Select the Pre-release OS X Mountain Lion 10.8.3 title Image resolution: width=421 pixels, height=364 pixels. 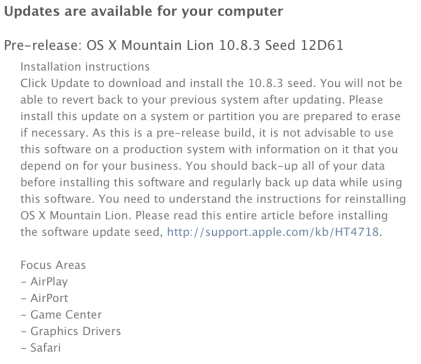(x=173, y=45)
